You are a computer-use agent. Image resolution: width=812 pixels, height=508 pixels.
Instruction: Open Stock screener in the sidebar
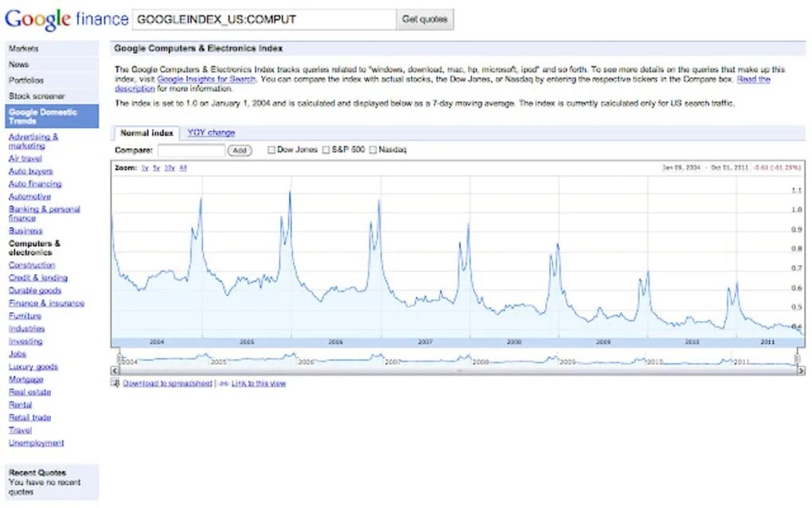52,96
